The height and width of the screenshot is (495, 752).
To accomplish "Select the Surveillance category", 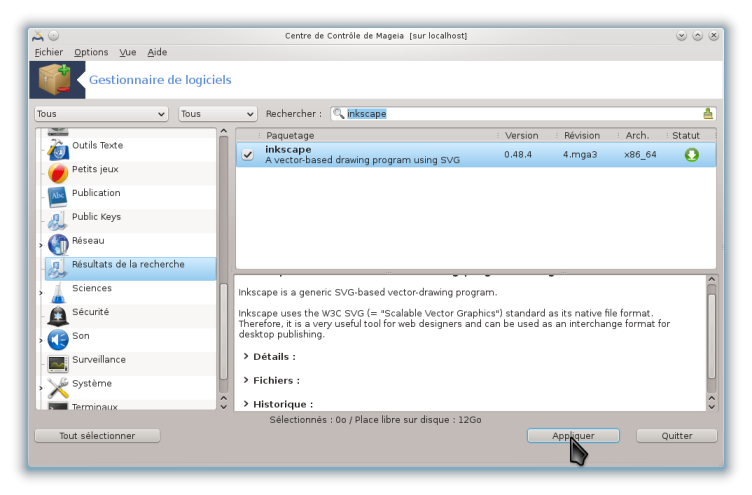I will point(99,360).
